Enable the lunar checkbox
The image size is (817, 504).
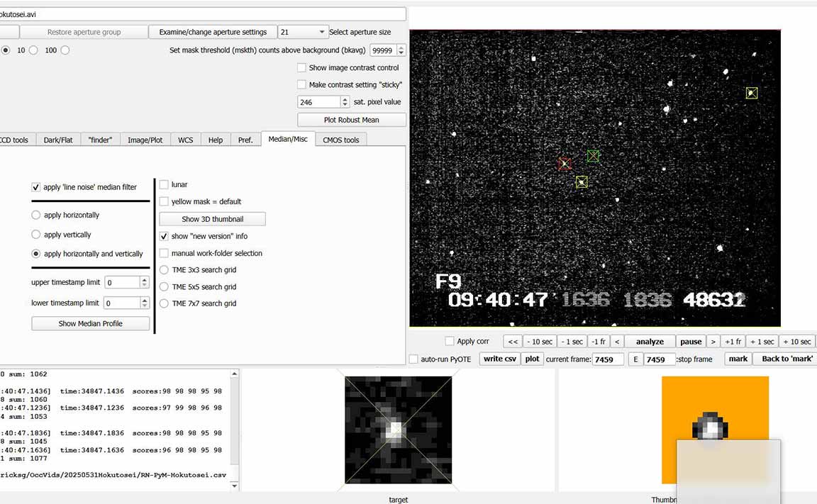[165, 184]
